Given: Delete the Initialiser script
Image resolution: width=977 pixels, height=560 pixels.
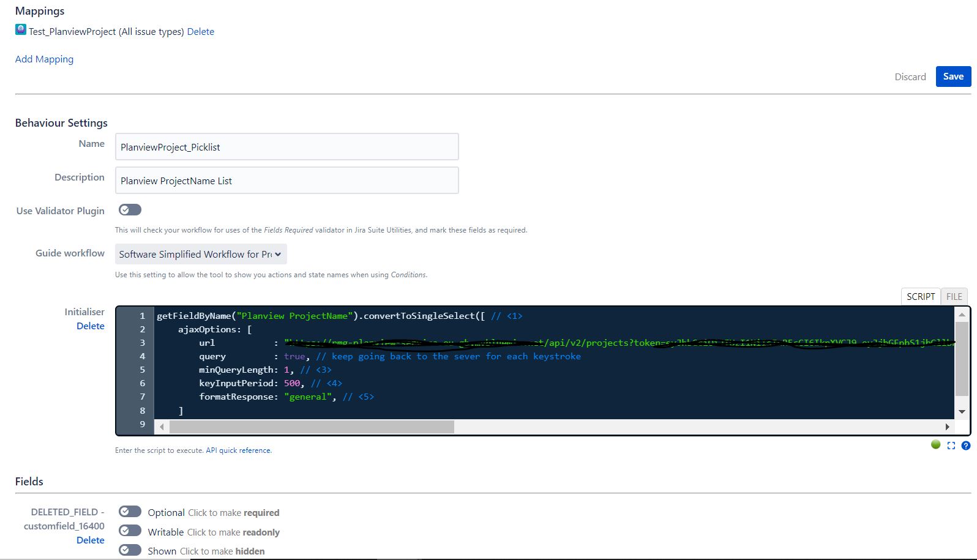Looking at the screenshot, I should pos(91,326).
